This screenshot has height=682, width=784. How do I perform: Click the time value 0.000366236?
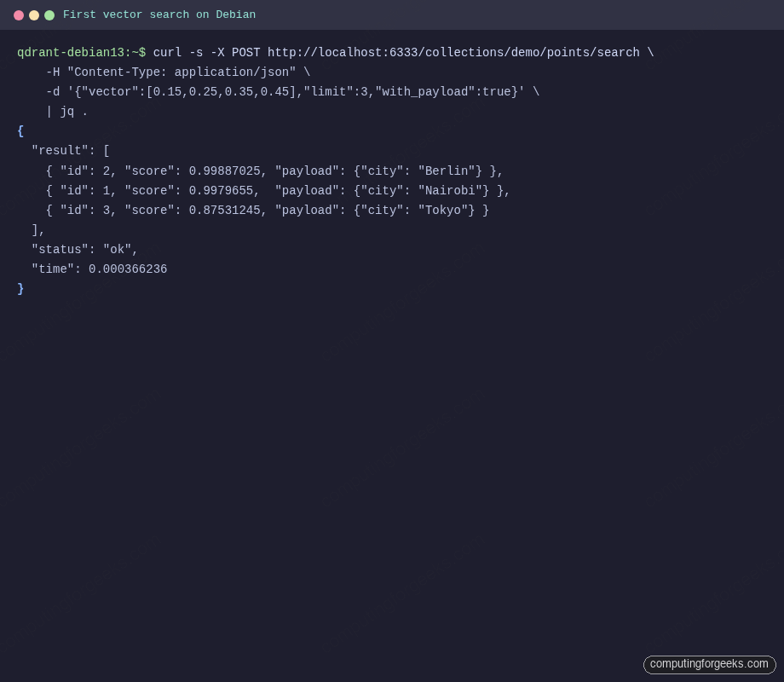pyautogui.click(x=128, y=269)
